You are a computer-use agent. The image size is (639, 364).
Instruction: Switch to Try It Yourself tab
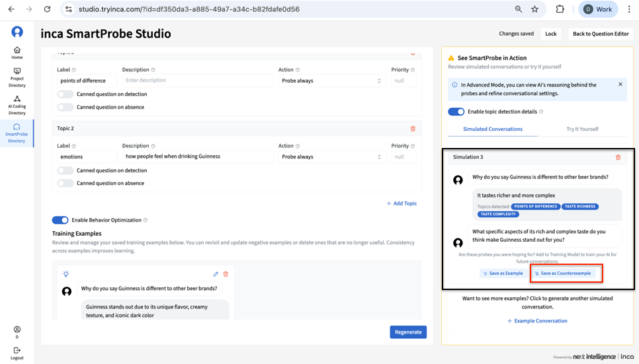[582, 129]
